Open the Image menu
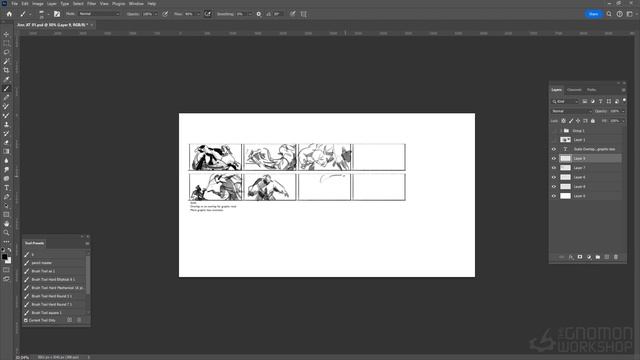The width and height of the screenshot is (640, 360). click(x=38, y=4)
